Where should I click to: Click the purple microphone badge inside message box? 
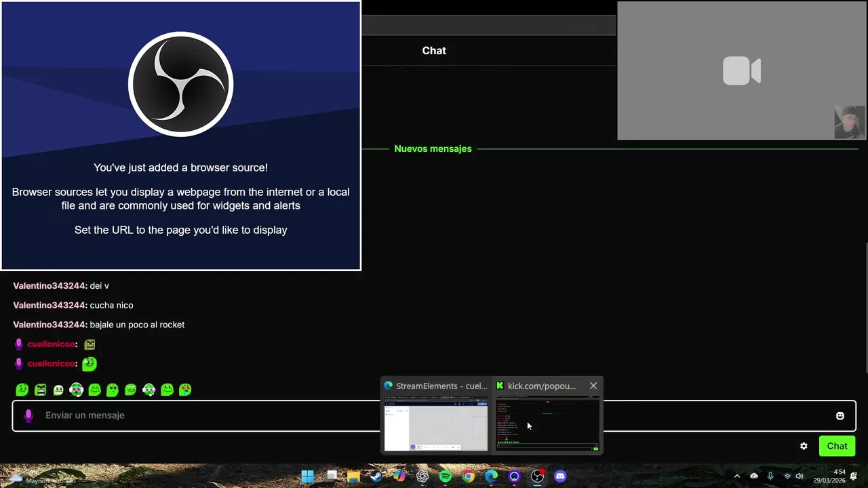(x=28, y=415)
